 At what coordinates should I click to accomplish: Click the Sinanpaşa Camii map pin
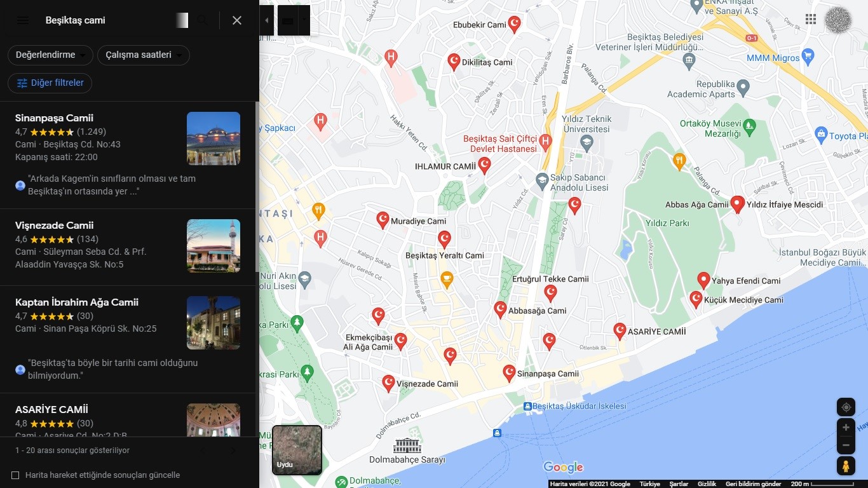click(x=509, y=373)
